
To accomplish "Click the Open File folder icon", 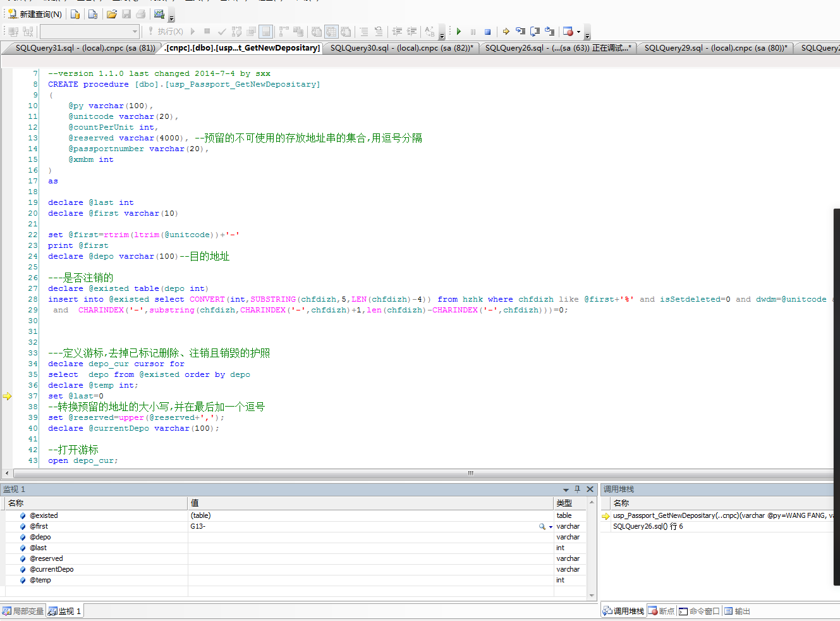I will 111,13.
